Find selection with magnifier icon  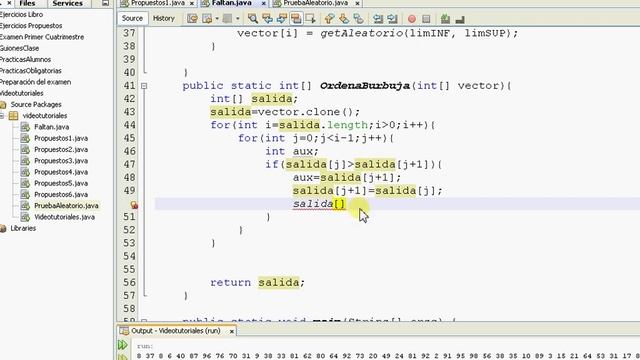tap(253, 18)
